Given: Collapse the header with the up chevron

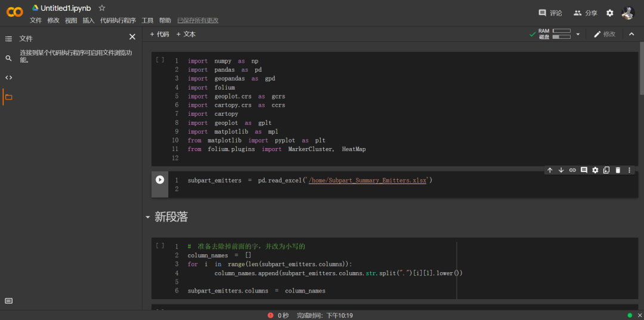Looking at the screenshot, I should (631, 34).
